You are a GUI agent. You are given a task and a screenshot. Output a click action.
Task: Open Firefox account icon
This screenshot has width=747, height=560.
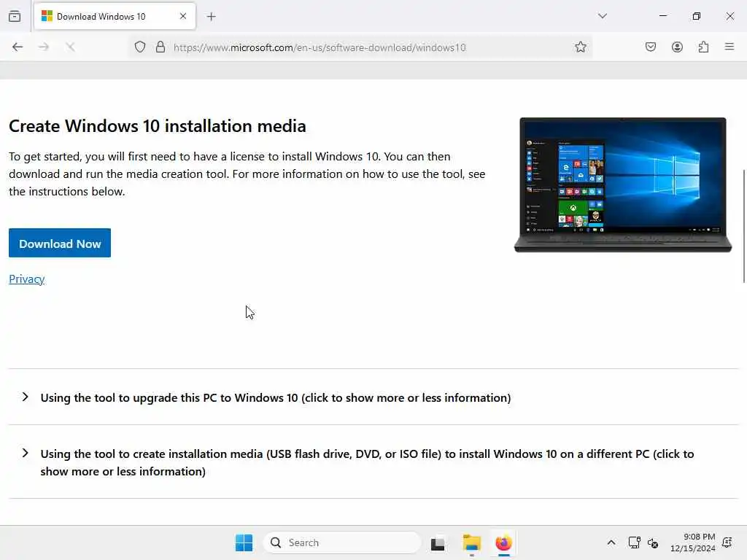click(x=677, y=47)
